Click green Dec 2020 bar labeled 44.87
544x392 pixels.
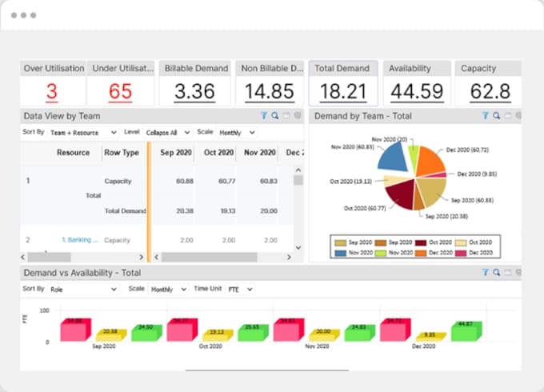tap(466, 331)
